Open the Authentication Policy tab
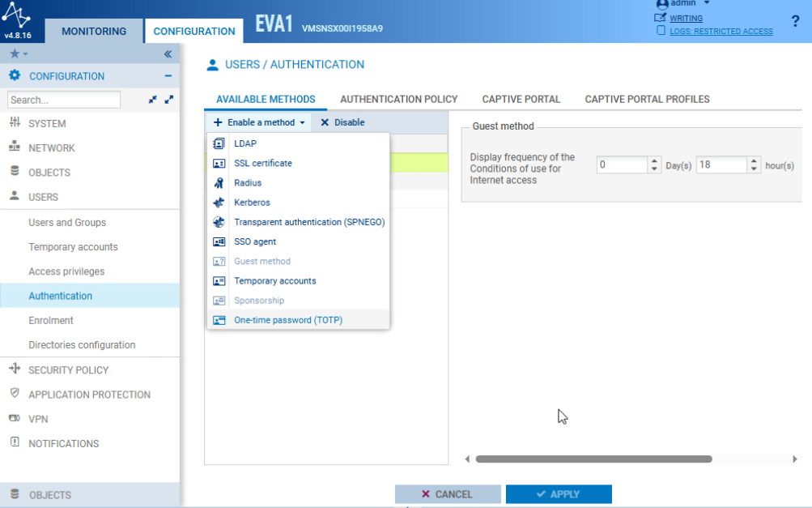 (x=399, y=100)
